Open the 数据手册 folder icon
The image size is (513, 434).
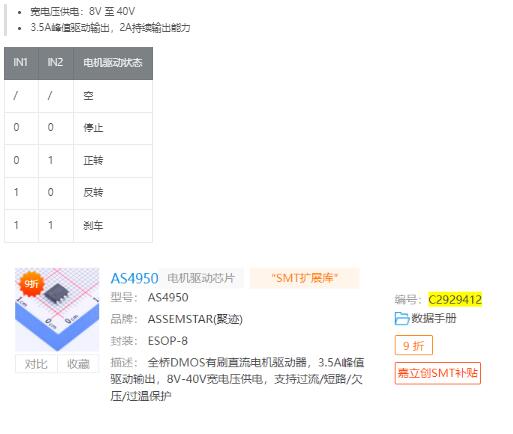pos(402,319)
